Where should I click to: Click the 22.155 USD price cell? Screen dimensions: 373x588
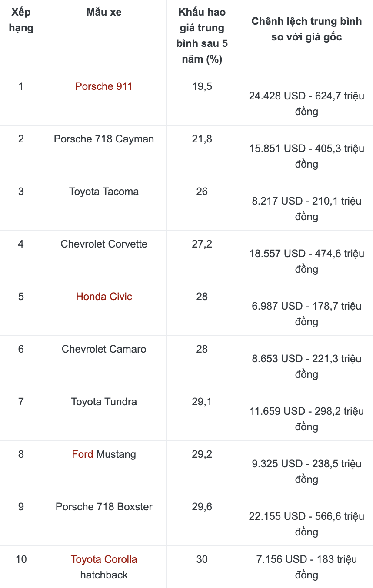coord(306,524)
